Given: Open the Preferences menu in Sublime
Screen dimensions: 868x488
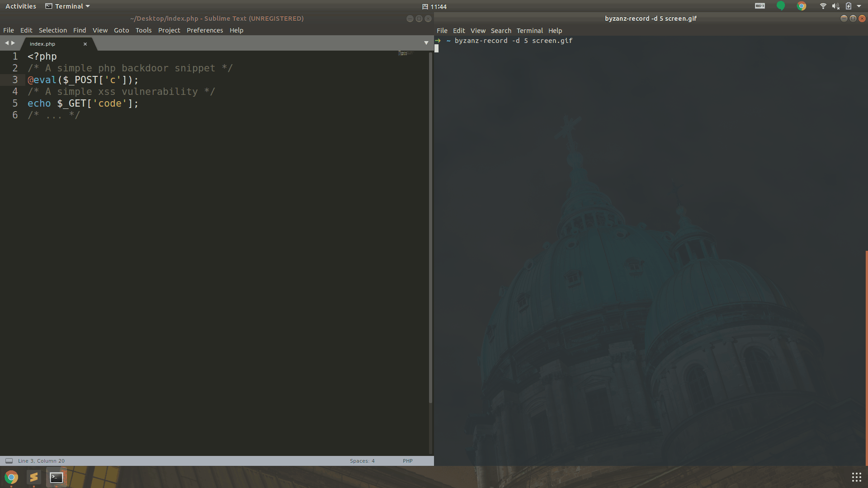Looking at the screenshot, I should tap(204, 30).
